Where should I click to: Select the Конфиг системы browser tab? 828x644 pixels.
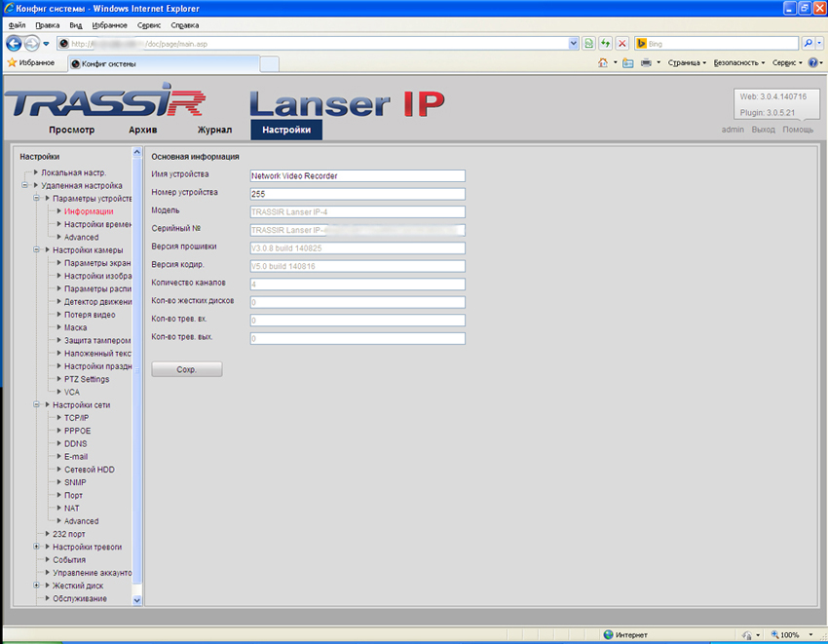pos(164,64)
